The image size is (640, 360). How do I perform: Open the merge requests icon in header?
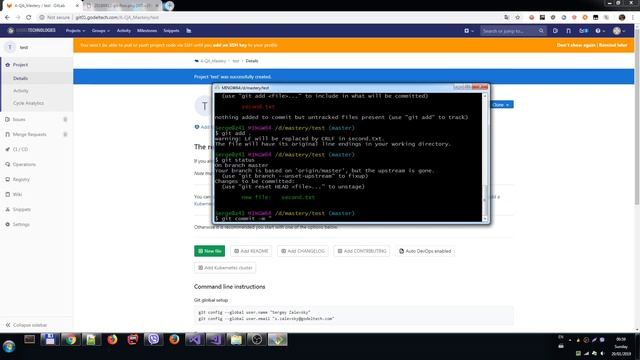click(x=568, y=31)
